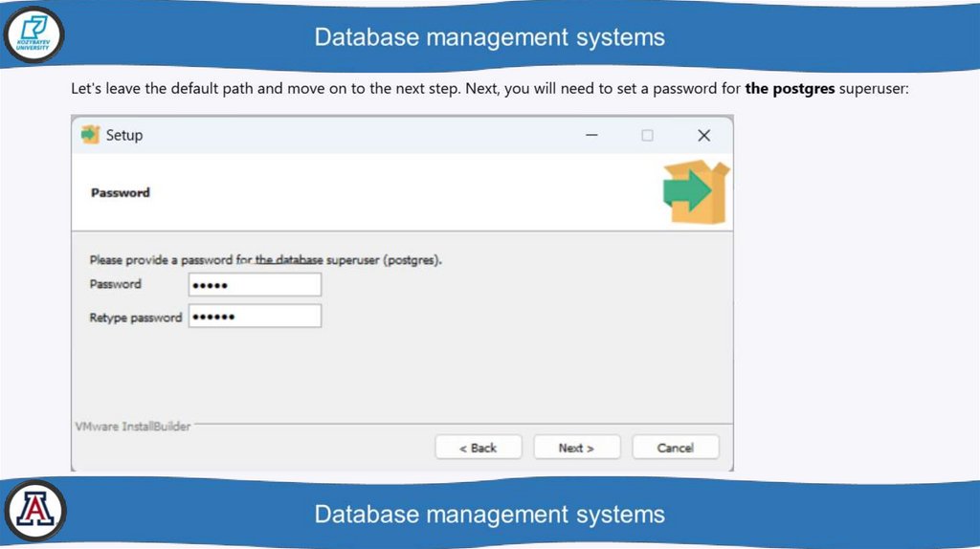Click the bottom Database management systems footer title

[x=489, y=514]
